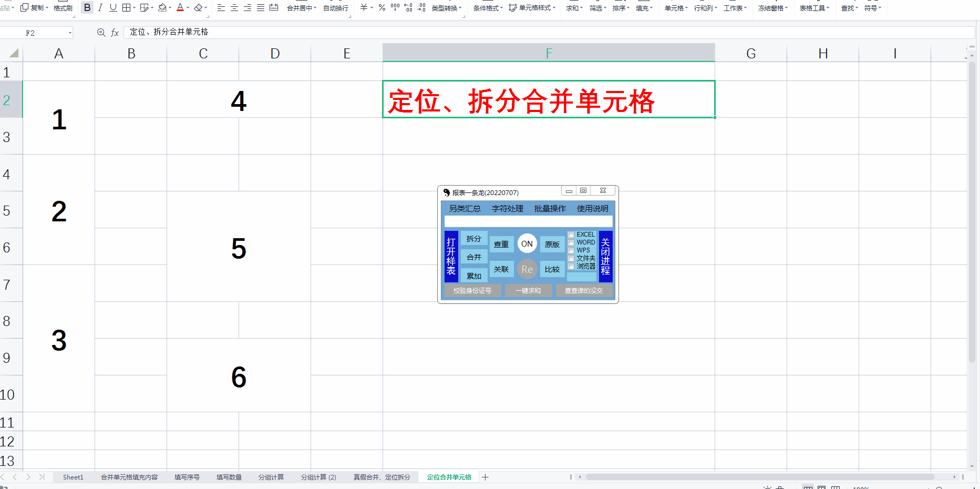Image resolution: width=980 pixels, height=489 pixels.
Task: Click the 拆分 split button
Action: tap(474, 238)
